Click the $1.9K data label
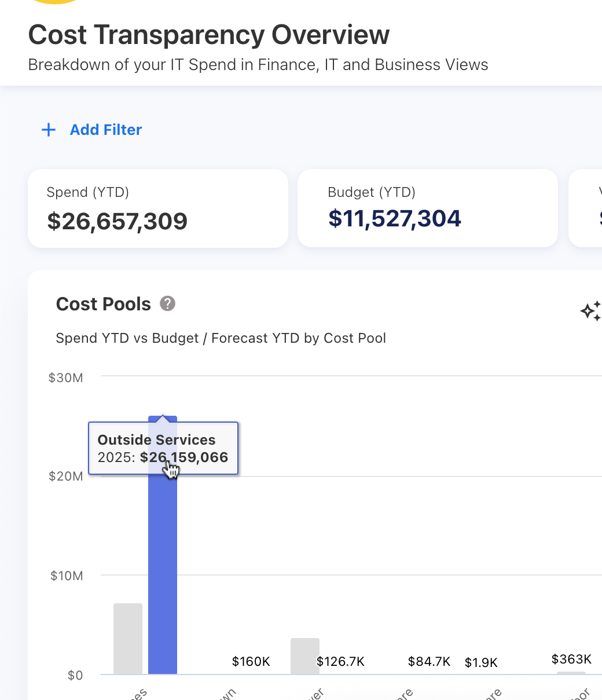The height and width of the screenshot is (700, 602). pos(481,662)
